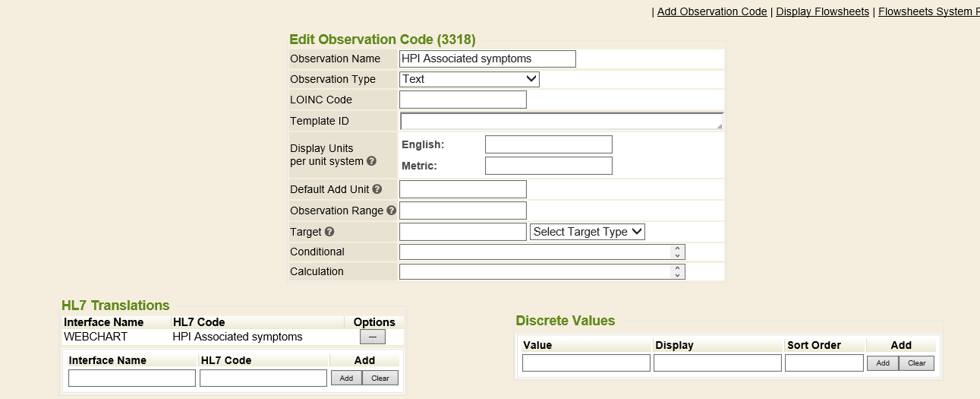This screenshot has width=980, height=399.
Task: Focus the Observation Name text field
Action: pyautogui.click(x=487, y=59)
